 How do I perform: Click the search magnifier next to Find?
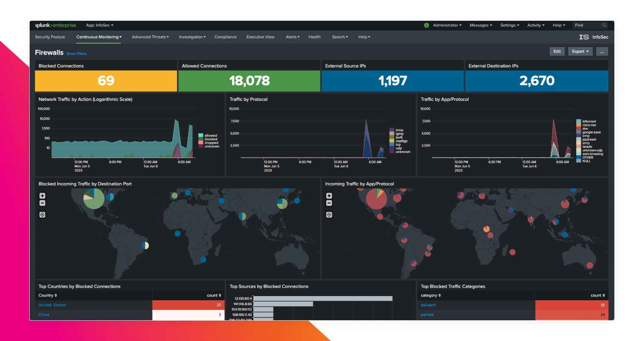[x=603, y=25]
